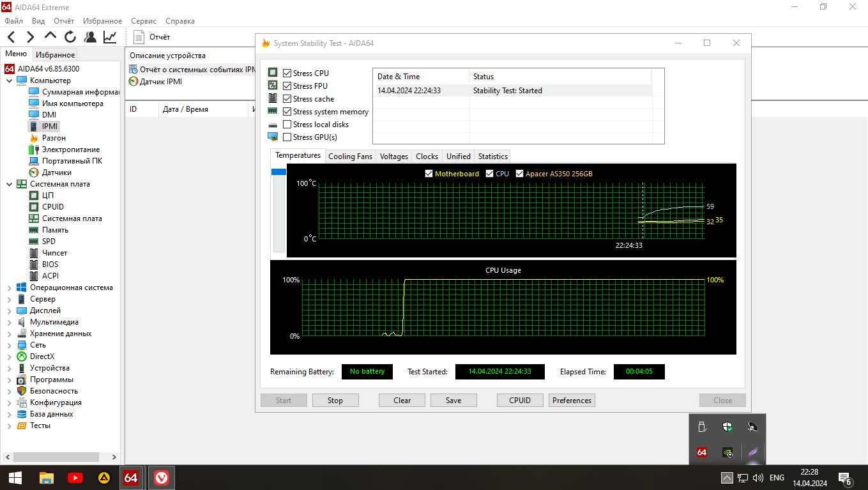
Task: Open Отчёт о системных событиях IPMI
Action: [x=192, y=69]
